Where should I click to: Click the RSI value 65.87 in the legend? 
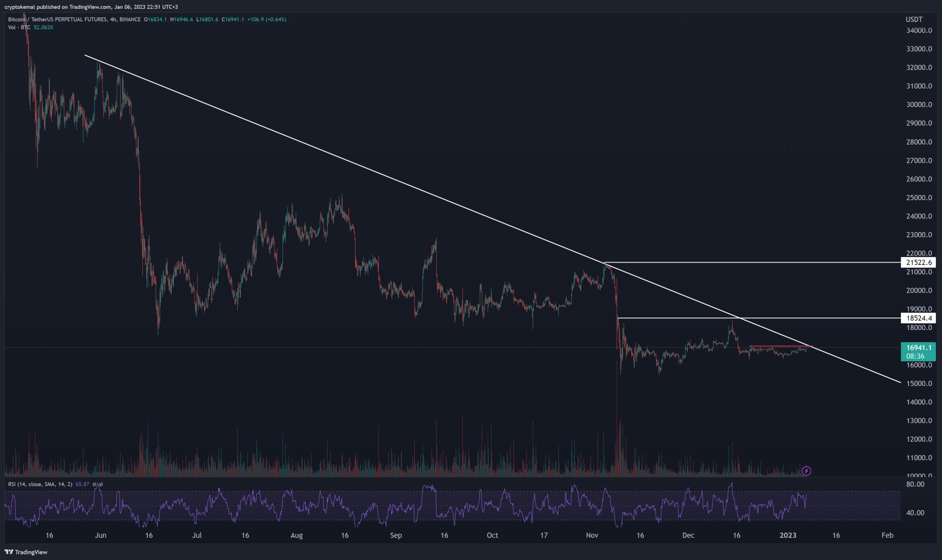(x=82, y=484)
